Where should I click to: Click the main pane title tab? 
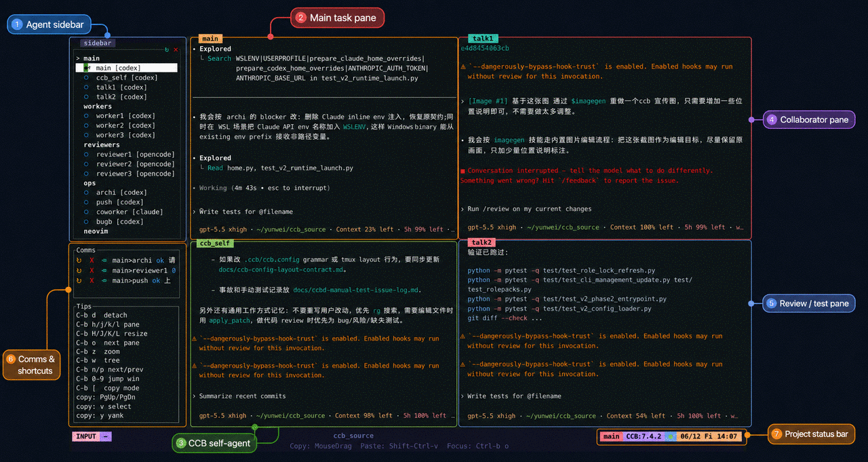[x=210, y=39]
